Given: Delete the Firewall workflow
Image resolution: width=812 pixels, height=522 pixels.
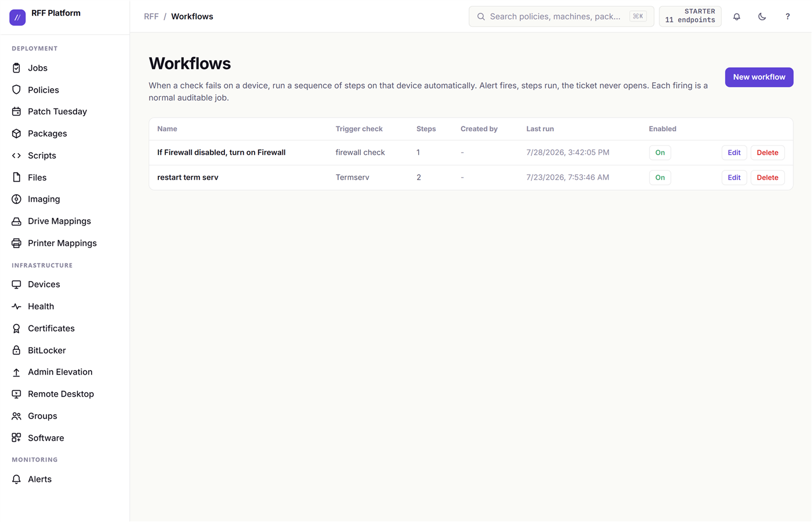Looking at the screenshot, I should pyautogui.click(x=767, y=153).
